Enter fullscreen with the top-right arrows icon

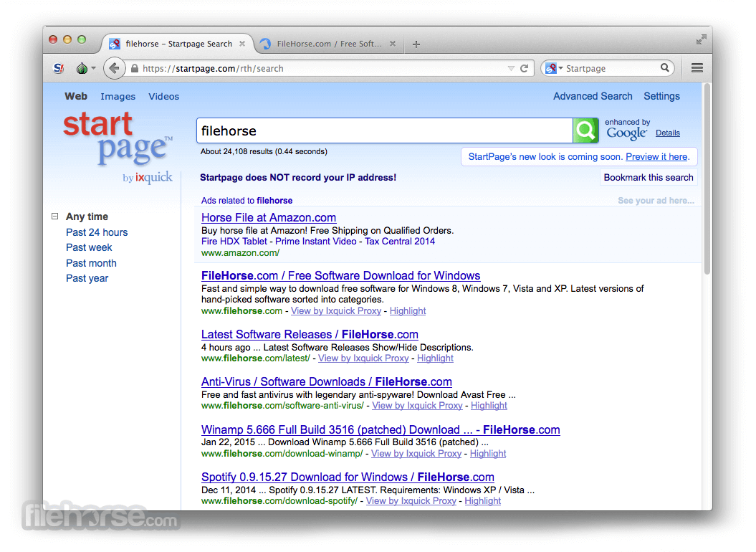(701, 39)
